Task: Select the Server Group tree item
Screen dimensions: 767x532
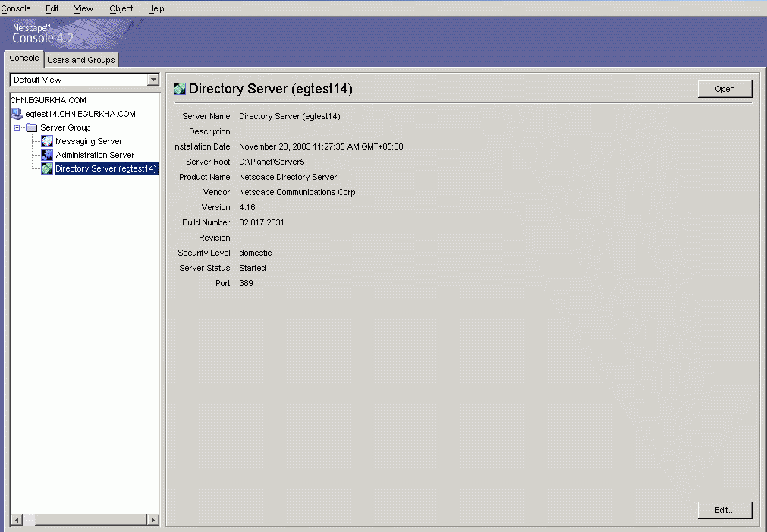Action: tap(65, 127)
